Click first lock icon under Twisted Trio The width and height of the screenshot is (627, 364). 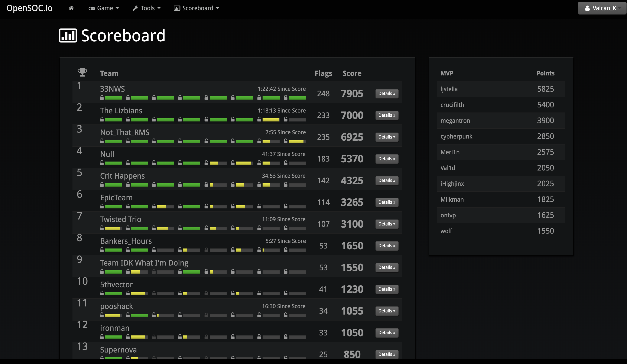pos(102,228)
